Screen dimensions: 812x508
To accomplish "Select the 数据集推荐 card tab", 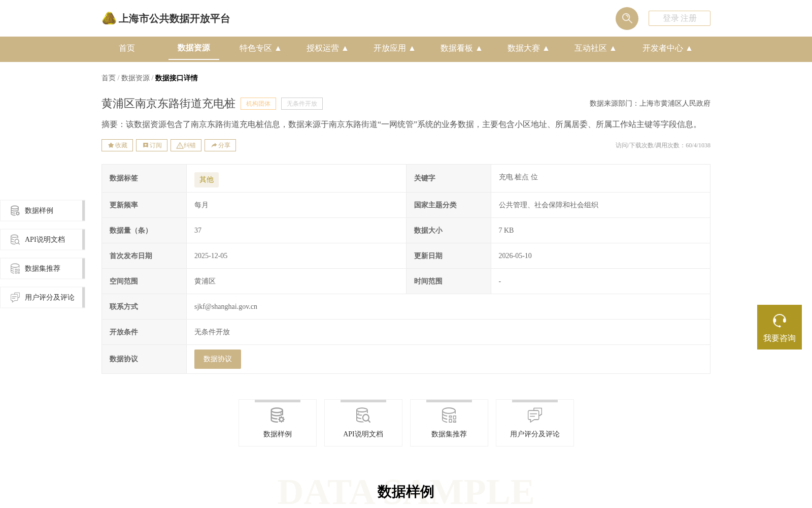I will click(x=449, y=423).
